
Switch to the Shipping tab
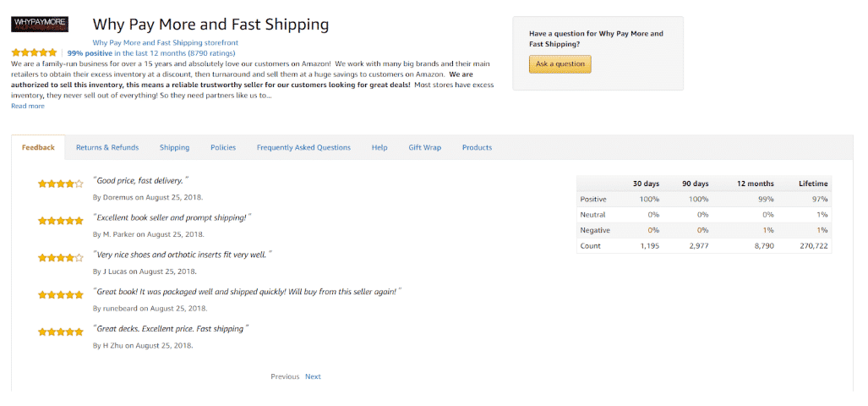click(x=174, y=147)
